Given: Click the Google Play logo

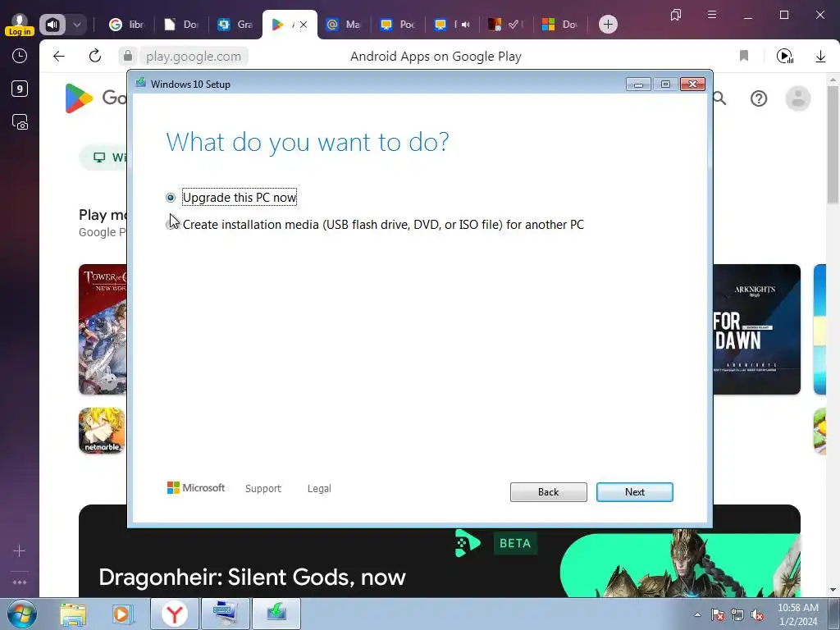Looking at the screenshot, I should pyautogui.click(x=79, y=98).
